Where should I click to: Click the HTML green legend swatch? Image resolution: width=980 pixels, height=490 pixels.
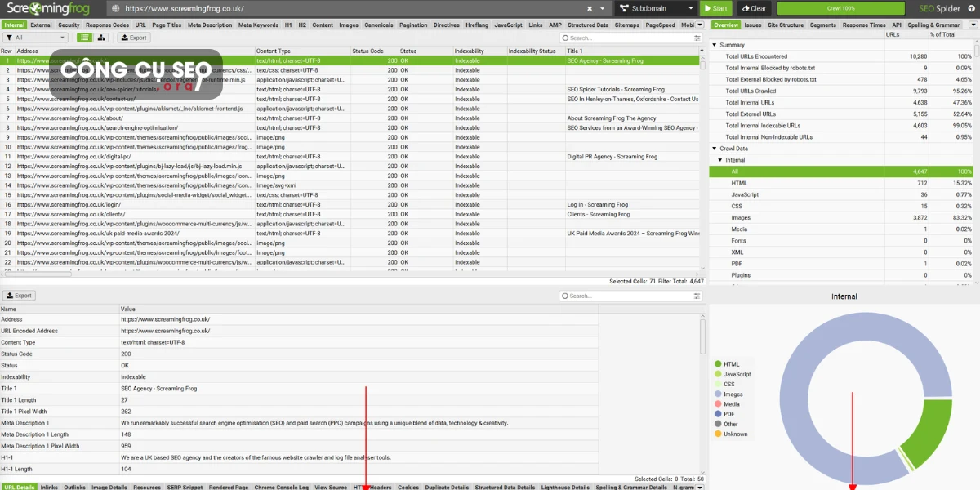718,364
